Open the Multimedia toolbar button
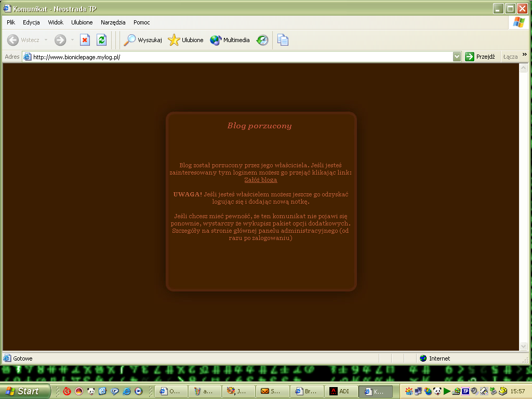 230,40
